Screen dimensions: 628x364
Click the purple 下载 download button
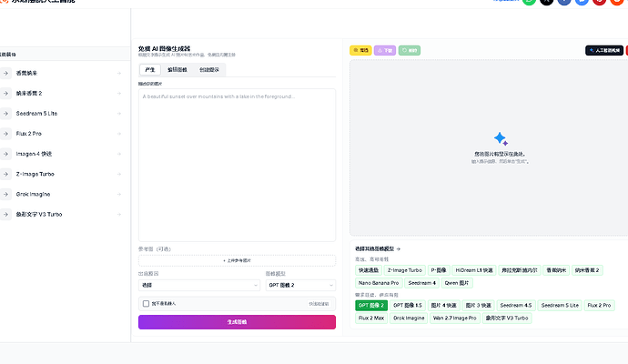[x=385, y=50]
